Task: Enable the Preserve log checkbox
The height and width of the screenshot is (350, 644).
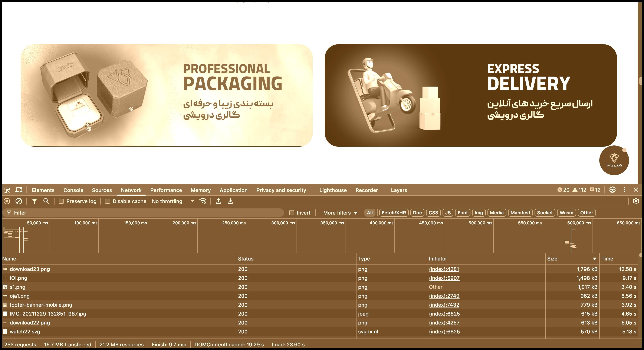Action: coord(61,201)
